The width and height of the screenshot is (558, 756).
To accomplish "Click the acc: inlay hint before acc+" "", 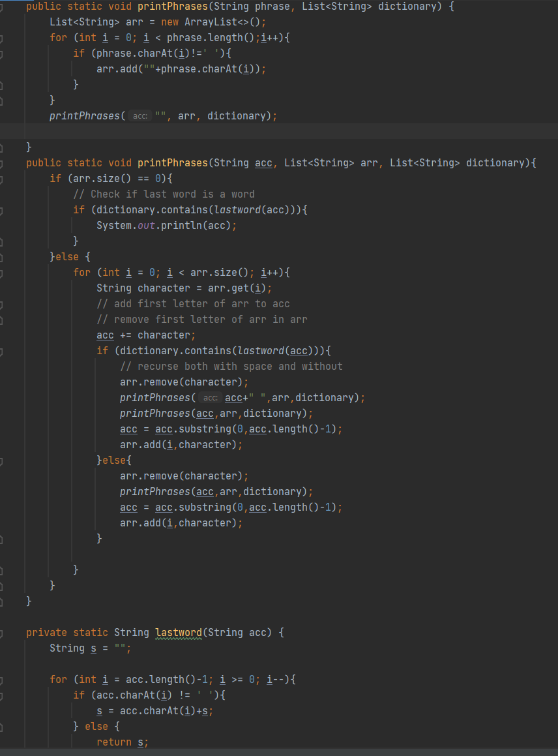I will [210, 398].
